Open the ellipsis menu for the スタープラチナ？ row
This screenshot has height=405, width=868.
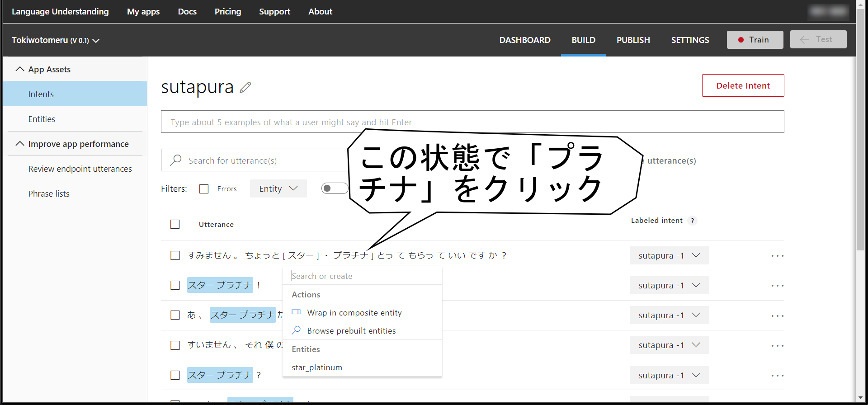777,376
